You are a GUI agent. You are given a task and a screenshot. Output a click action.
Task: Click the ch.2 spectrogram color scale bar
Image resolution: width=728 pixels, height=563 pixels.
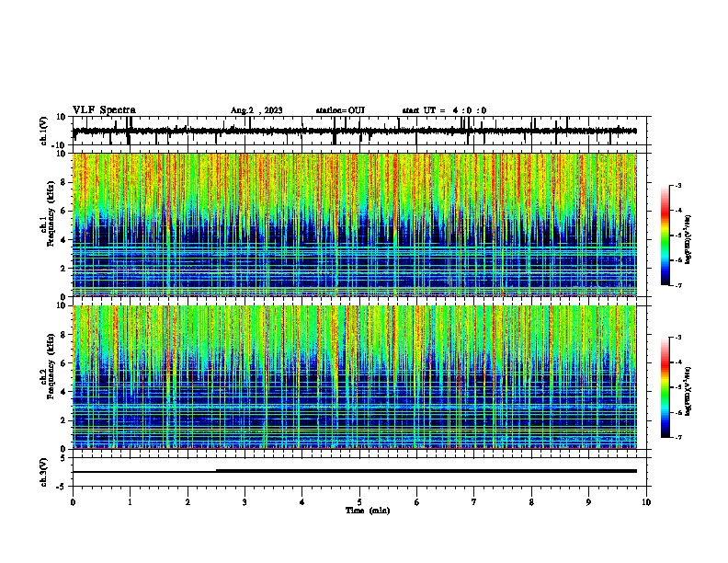665,387
